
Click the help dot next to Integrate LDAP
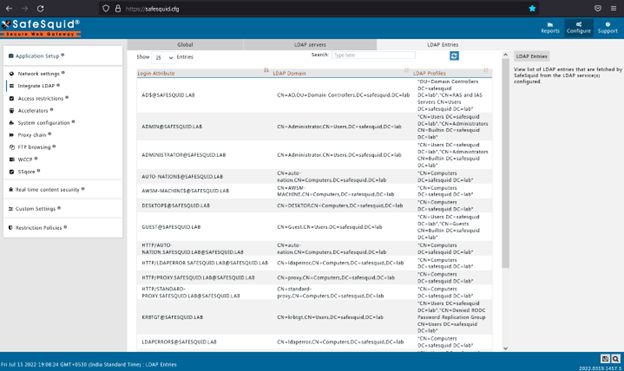(58, 85)
